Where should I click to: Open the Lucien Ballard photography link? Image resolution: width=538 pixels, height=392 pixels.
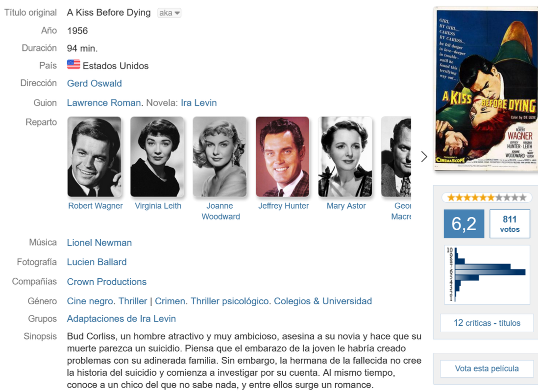click(x=97, y=262)
